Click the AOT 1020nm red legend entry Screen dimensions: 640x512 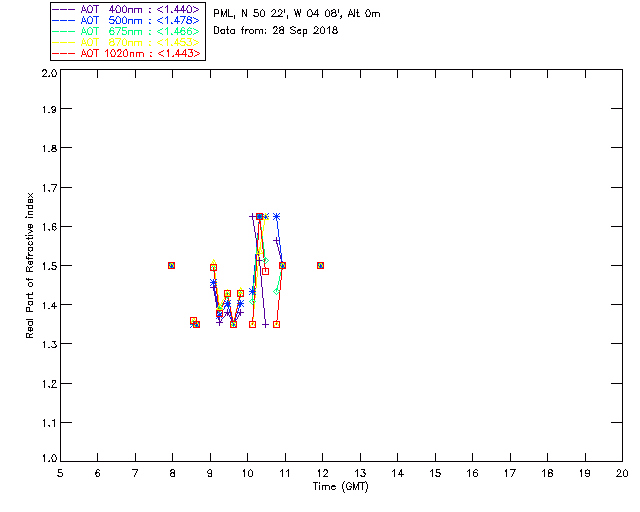click(126, 53)
